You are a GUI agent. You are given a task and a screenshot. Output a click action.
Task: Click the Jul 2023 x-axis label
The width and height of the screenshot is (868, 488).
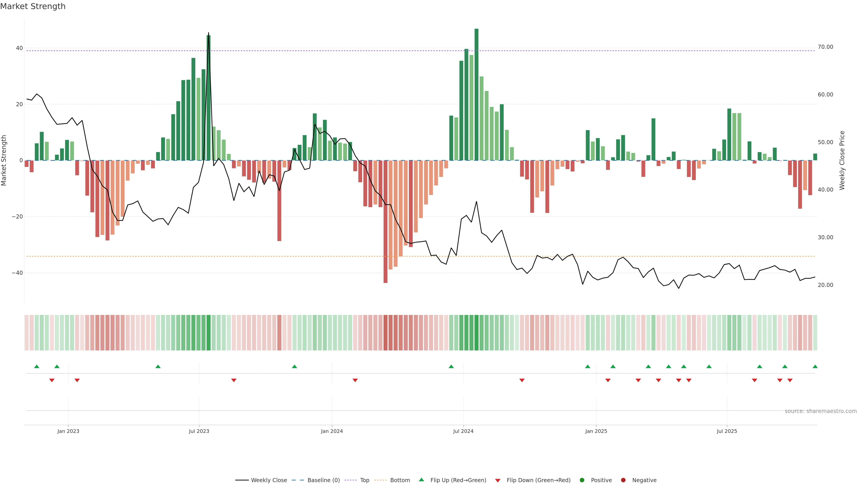click(x=199, y=431)
